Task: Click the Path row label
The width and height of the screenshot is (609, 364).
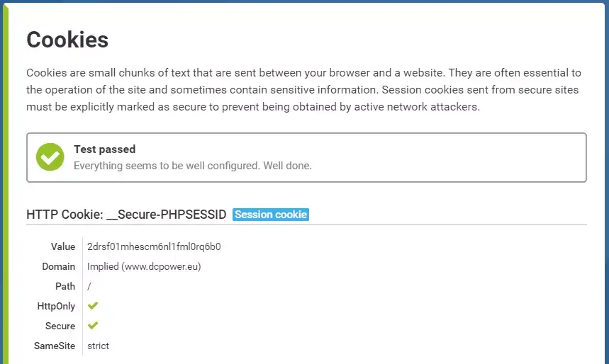Action: (x=65, y=286)
